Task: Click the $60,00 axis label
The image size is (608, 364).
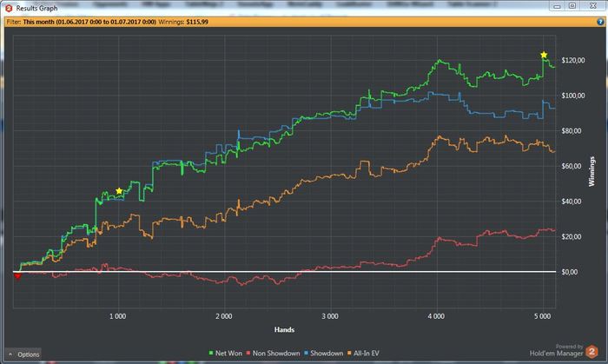Action: point(572,166)
